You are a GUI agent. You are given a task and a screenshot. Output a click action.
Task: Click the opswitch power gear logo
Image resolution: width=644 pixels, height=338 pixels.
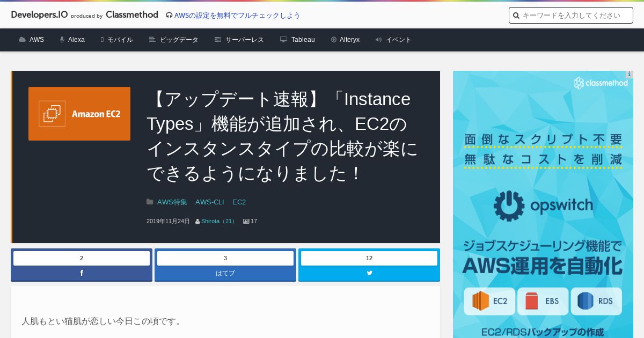[x=509, y=205]
